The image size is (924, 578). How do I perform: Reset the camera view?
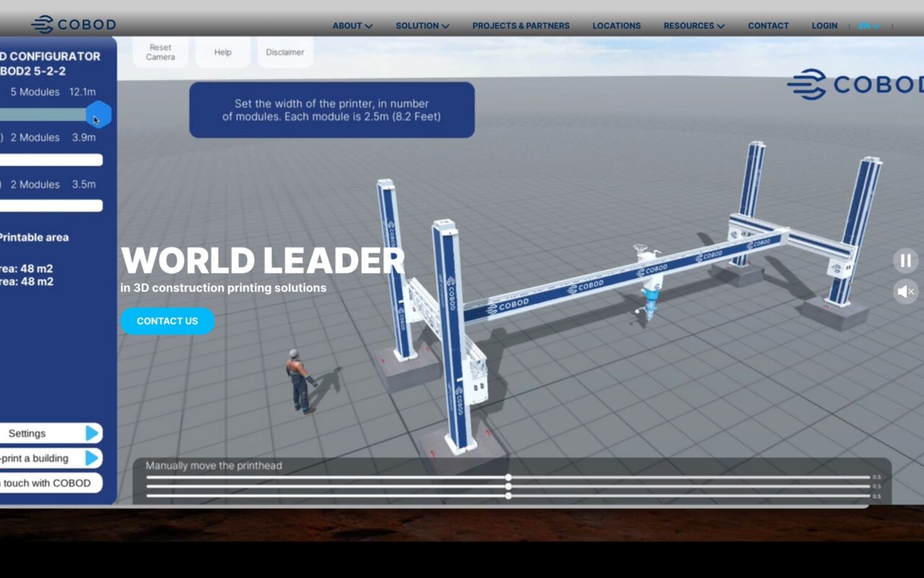click(160, 52)
